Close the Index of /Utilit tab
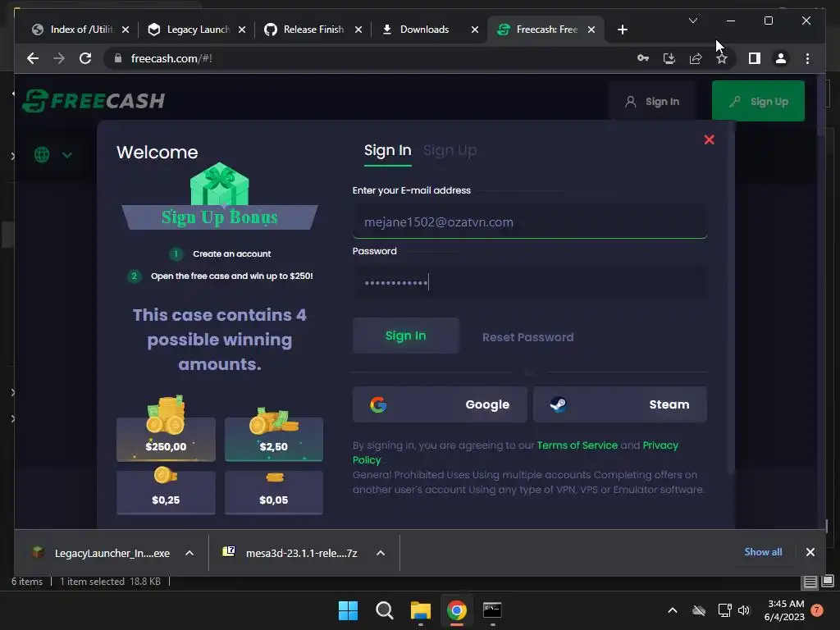This screenshot has height=630, width=840. click(x=126, y=30)
